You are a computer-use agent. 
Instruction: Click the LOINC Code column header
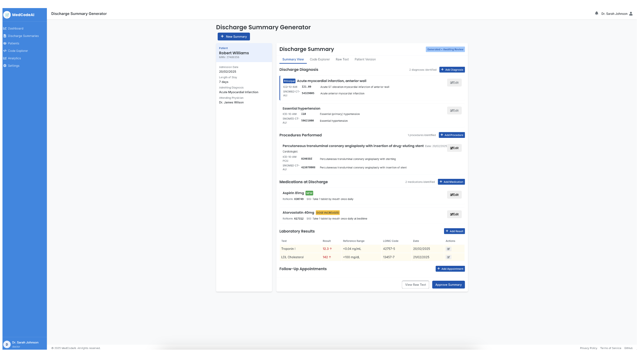coord(391,241)
